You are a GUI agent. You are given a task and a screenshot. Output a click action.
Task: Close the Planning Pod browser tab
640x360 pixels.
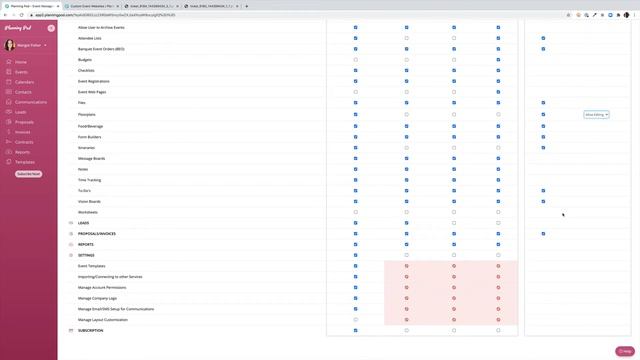[x=58, y=6]
